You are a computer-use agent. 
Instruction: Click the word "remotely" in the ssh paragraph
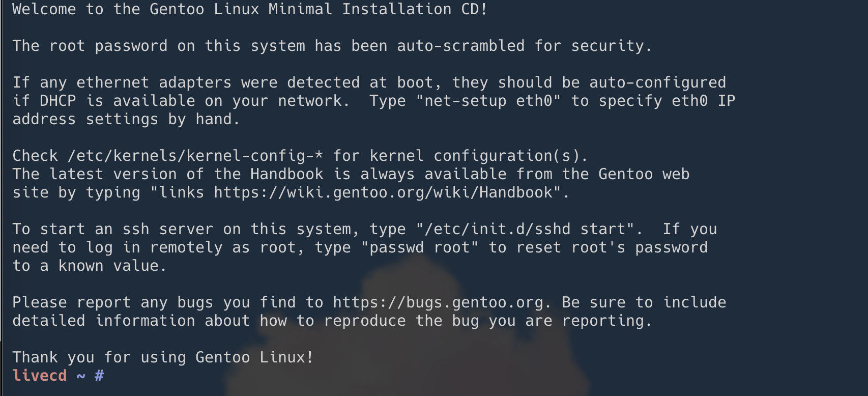[x=186, y=248]
